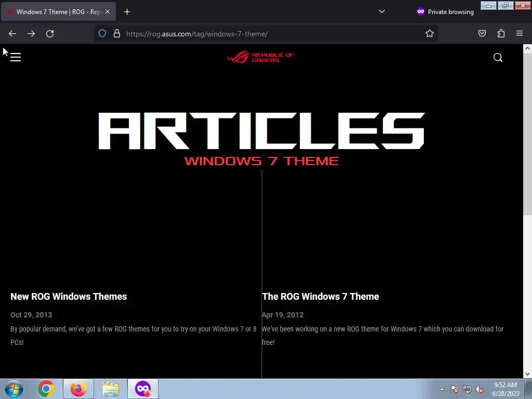Go back to the previous page
The image size is (532, 399).
12,34
